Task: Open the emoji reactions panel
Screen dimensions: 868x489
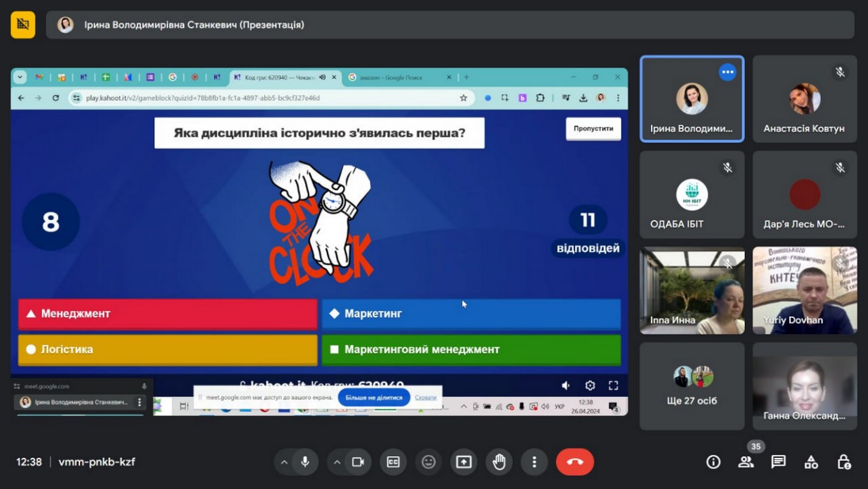Action: [x=429, y=462]
